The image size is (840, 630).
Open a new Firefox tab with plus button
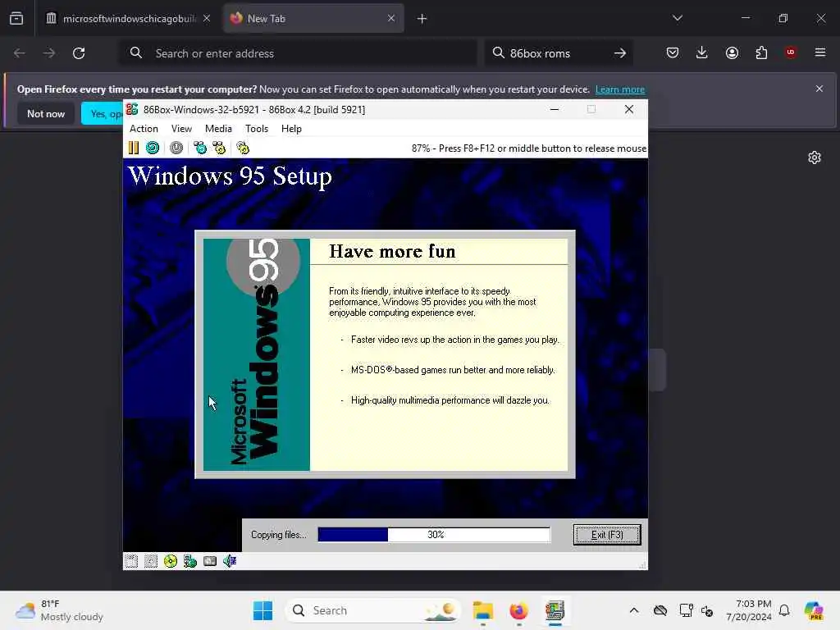422,19
